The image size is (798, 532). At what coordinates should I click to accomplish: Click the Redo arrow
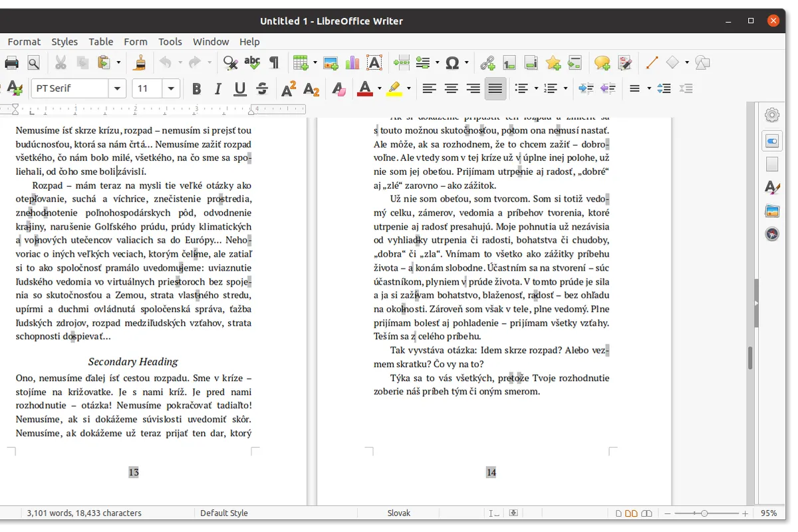coord(194,63)
